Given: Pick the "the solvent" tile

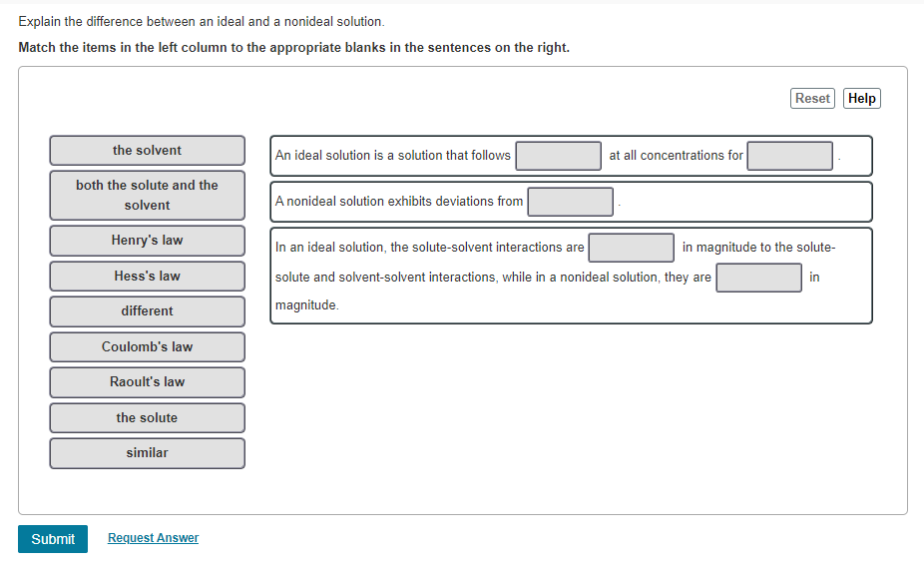Looking at the screenshot, I should pyautogui.click(x=147, y=150).
